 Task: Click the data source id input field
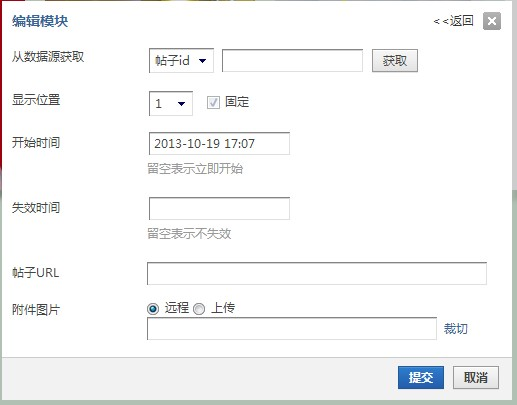coord(292,60)
